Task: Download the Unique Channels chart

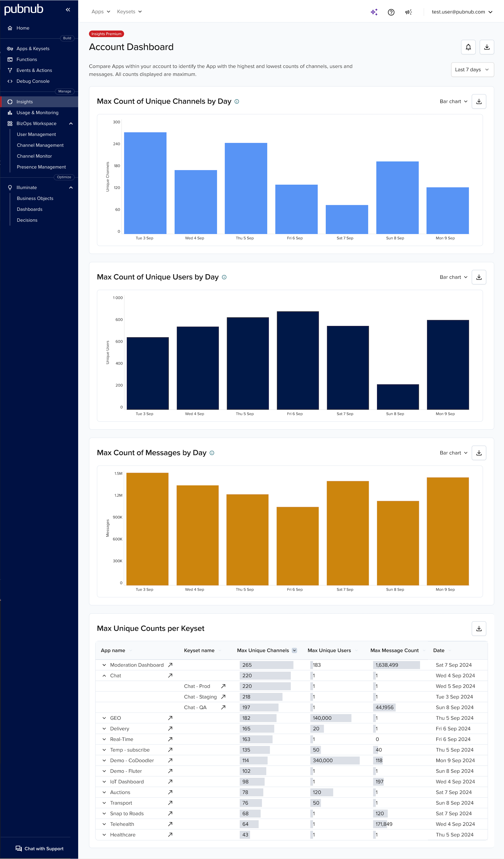Action: (479, 101)
